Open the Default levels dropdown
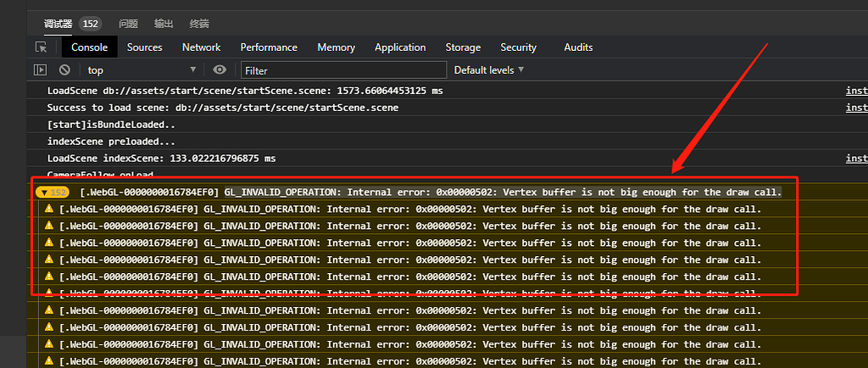 point(489,70)
